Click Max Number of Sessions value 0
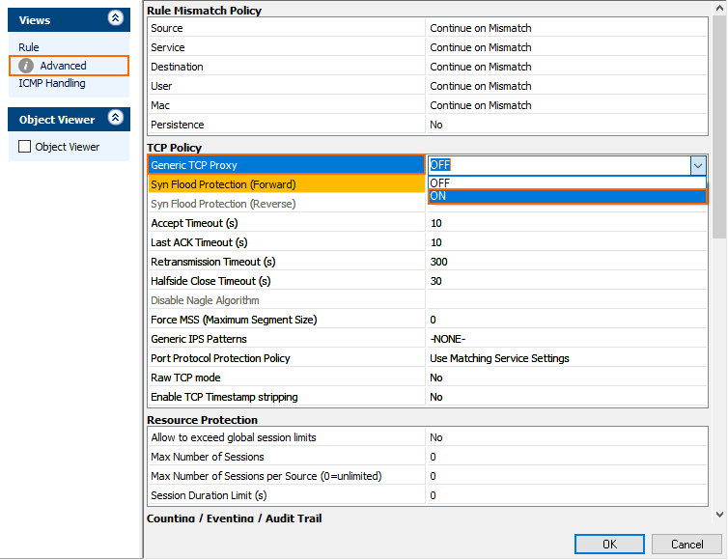This screenshot has height=560, width=728. pos(433,457)
